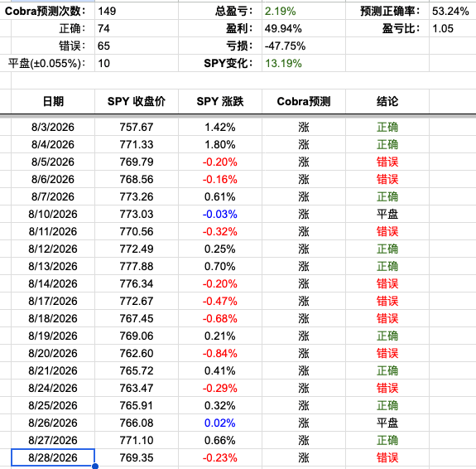
Task: Select closing price 765.72
Action: tap(137, 370)
